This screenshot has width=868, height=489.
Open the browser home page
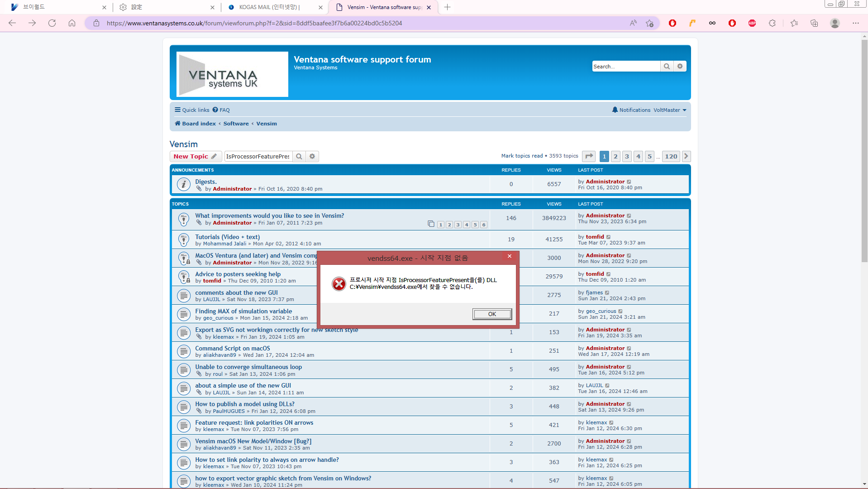pyautogui.click(x=72, y=23)
